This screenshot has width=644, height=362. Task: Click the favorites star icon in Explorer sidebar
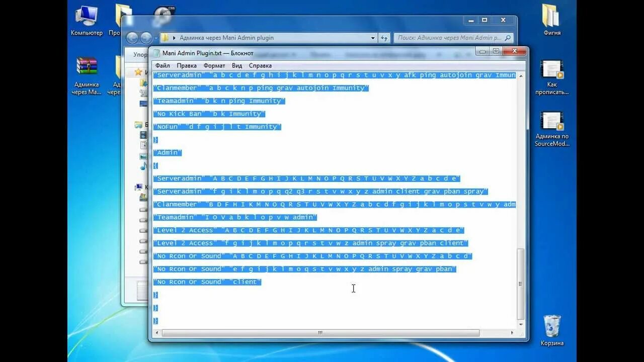pos(138,72)
